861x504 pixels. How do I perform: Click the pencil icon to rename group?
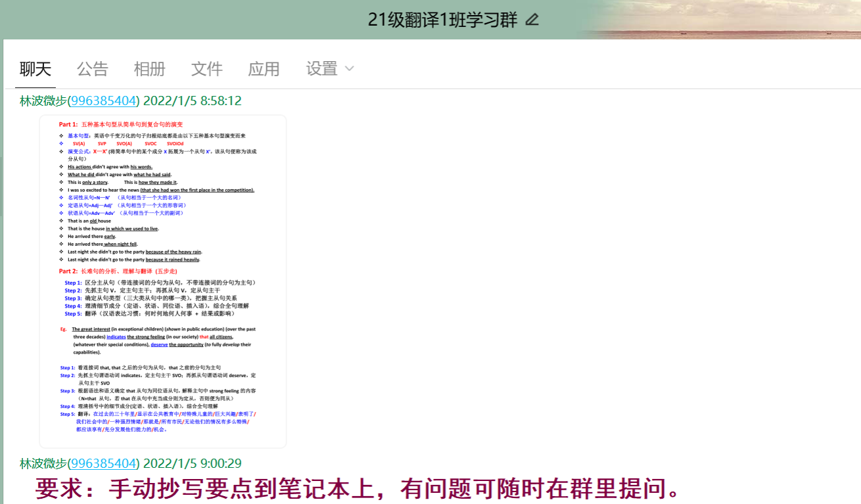[532, 20]
